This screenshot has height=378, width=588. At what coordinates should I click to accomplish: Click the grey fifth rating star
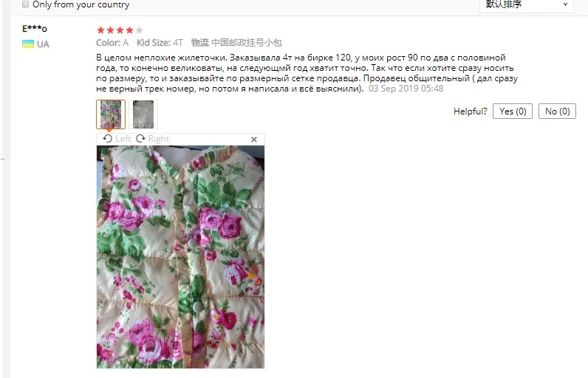139,30
